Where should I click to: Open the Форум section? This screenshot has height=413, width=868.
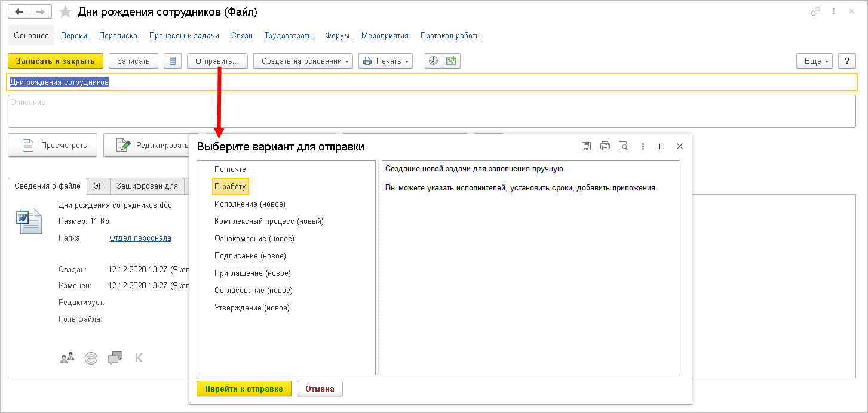pyautogui.click(x=337, y=36)
